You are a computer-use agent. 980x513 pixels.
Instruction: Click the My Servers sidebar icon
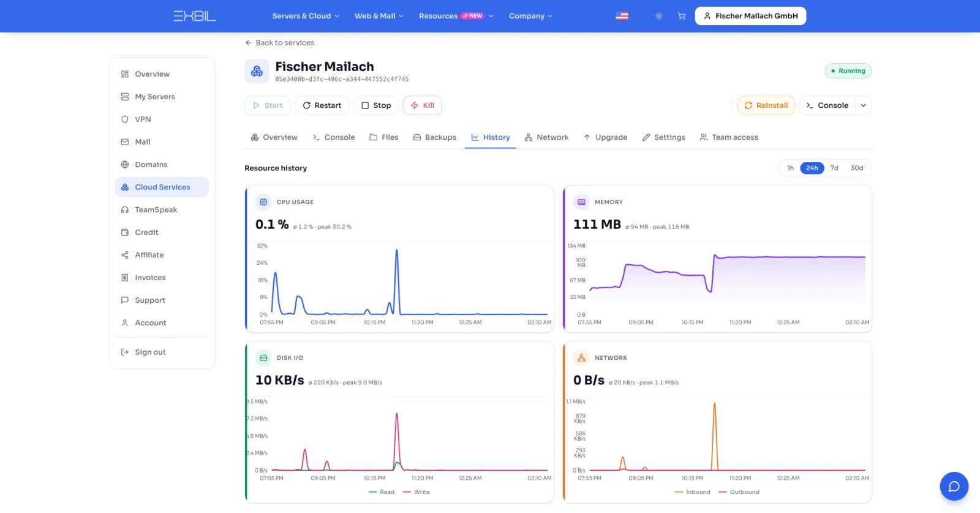pos(125,97)
